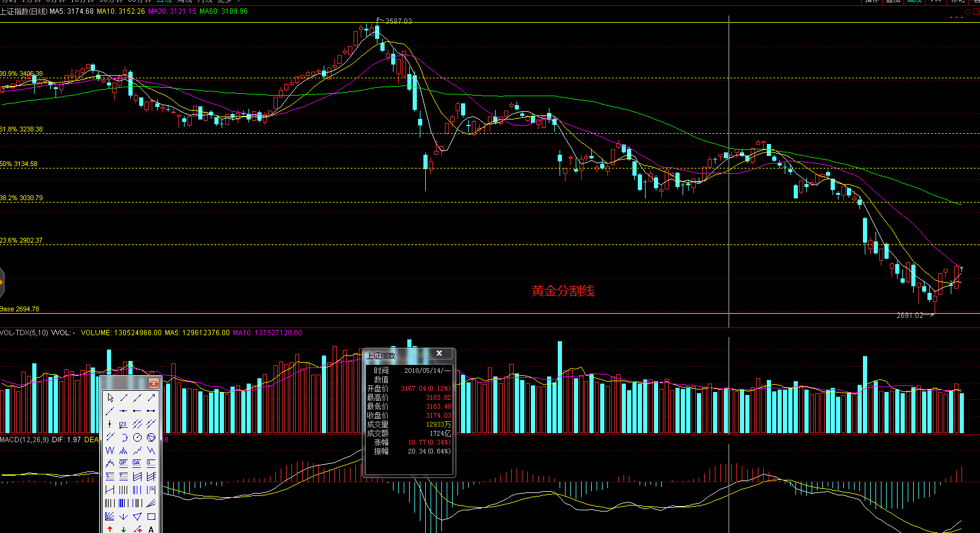
Task: Select the text annotation 'A' tool
Action: point(151,529)
